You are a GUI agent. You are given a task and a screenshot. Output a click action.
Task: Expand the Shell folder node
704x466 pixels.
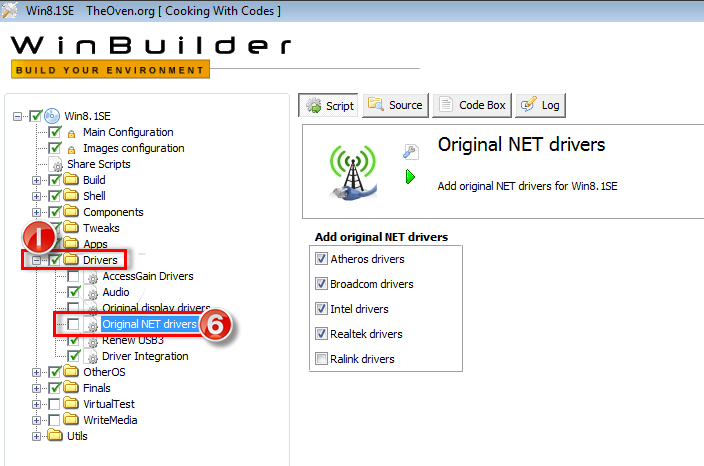coord(36,196)
